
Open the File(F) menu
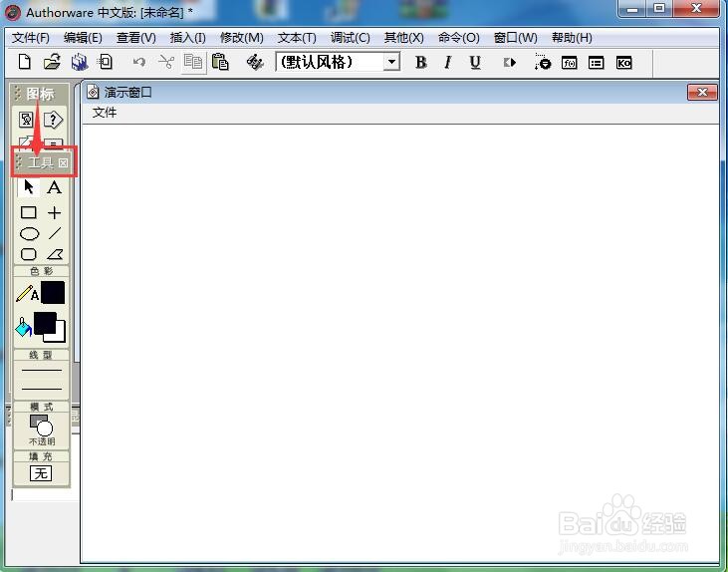[31, 38]
